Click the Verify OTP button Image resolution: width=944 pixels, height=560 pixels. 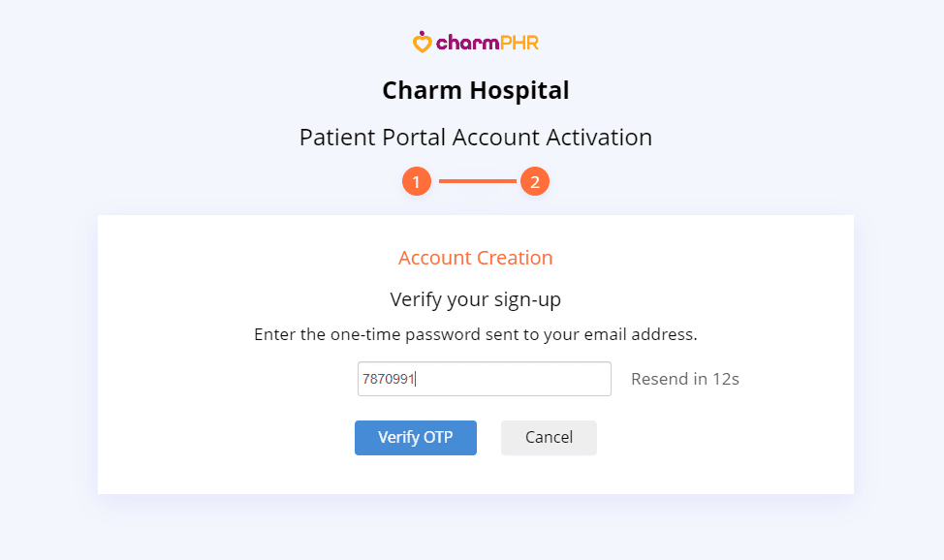pos(415,438)
